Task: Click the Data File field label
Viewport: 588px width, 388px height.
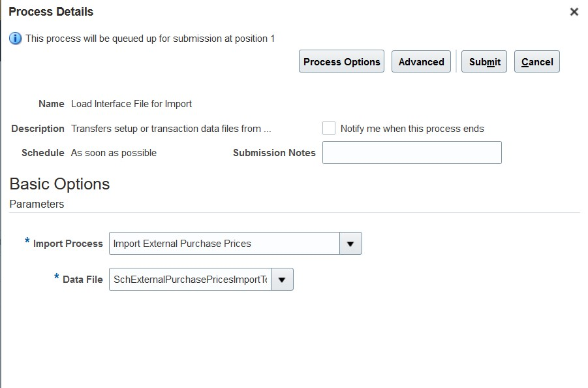Action: [82, 280]
